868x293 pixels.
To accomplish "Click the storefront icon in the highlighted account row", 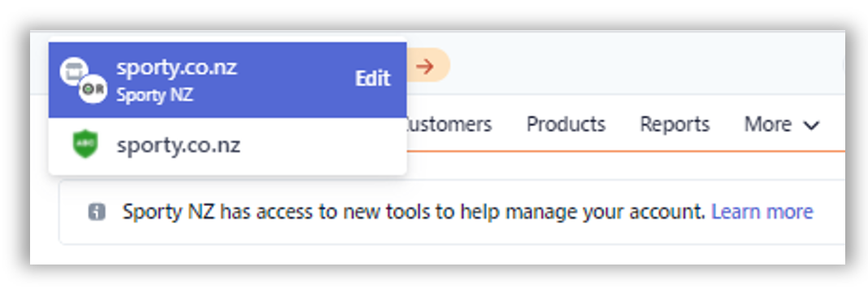I will [72, 72].
